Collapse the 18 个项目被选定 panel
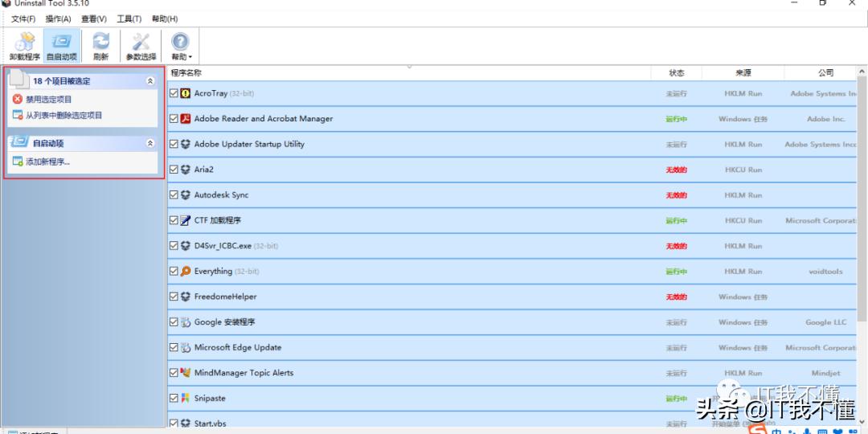Screen dimensions: 868x434 (149, 81)
